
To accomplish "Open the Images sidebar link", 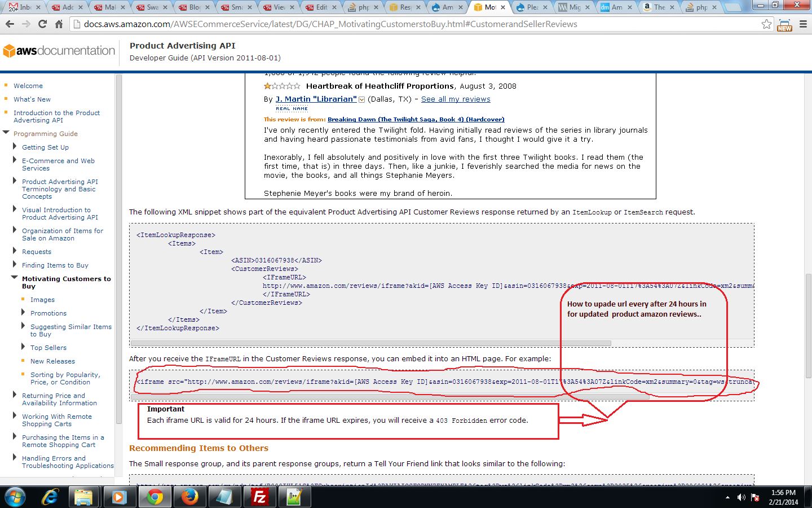I will pyautogui.click(x=42, y=300).
